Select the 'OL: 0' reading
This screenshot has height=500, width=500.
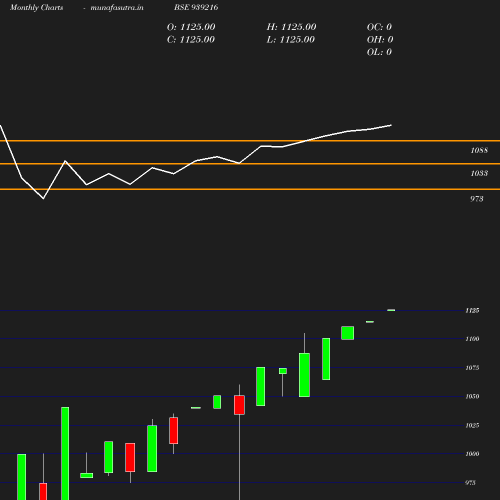(x=379, y=52)
